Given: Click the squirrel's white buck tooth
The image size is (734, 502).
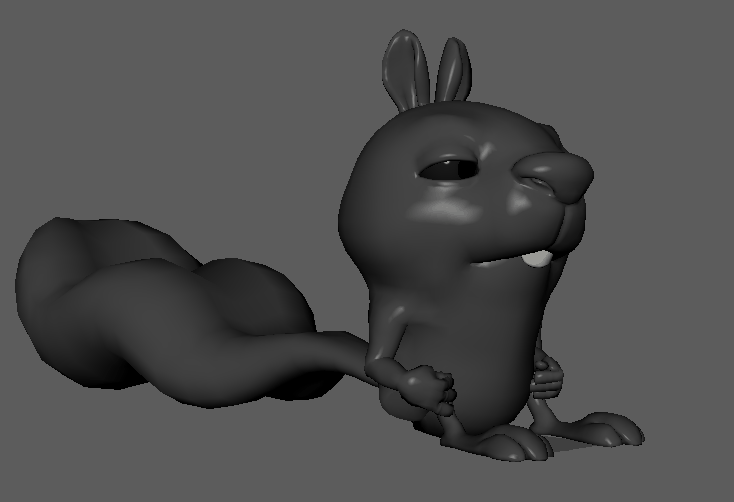Looking at the screenshot, I should tap(538, 258).
